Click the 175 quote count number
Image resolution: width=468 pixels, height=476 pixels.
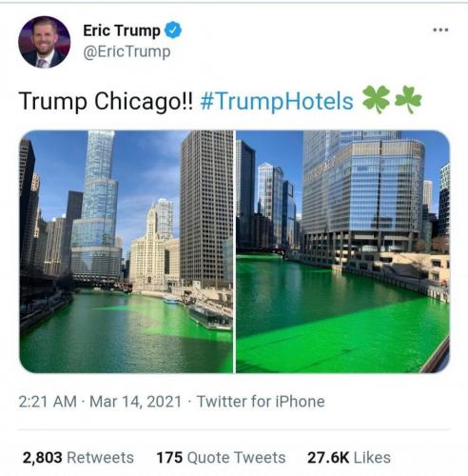point(169,458)
